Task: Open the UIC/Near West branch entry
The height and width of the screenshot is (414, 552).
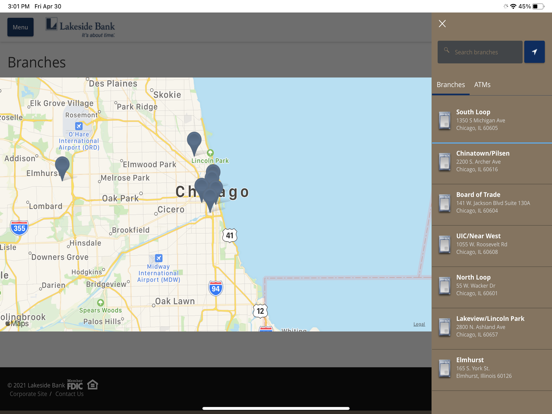Action: click(492, 246)
